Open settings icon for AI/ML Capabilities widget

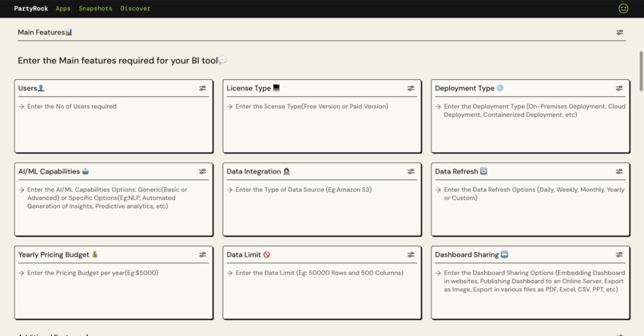tap(202, 171)
